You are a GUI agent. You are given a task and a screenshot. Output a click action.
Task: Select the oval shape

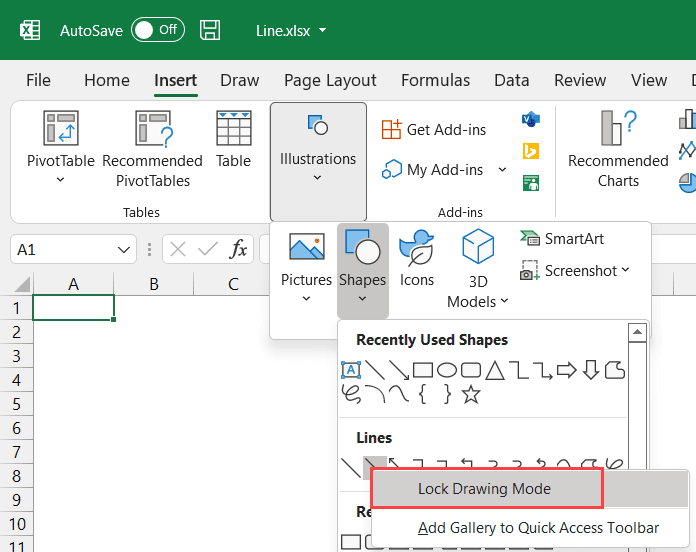point(446,370)
